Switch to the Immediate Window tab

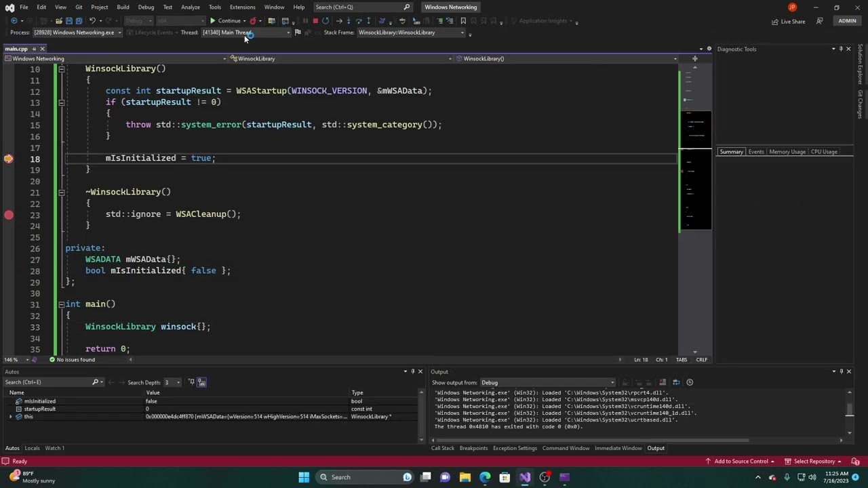pyautogui.click(x=618, y=448)
